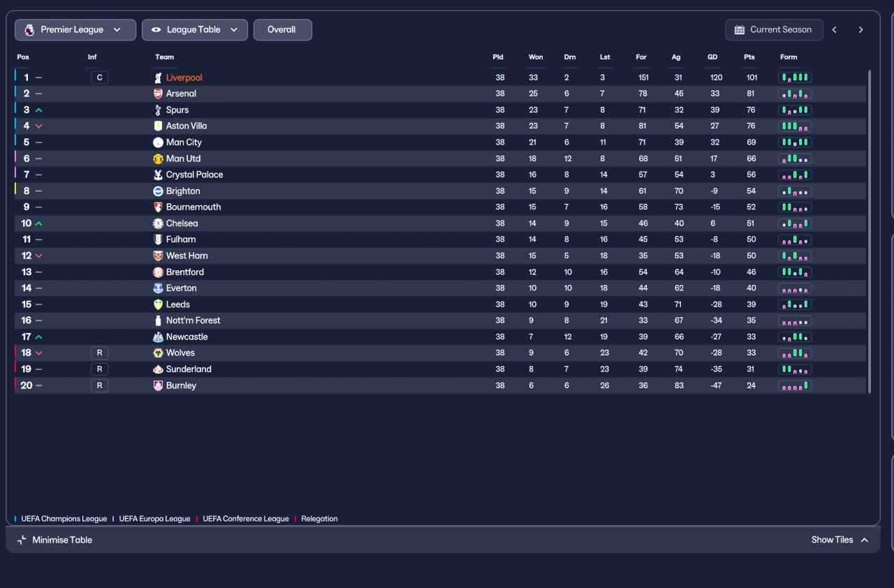Screen dimensions: 894x588
Task: Open the League Table view dropdown
Action: [195, 30]
